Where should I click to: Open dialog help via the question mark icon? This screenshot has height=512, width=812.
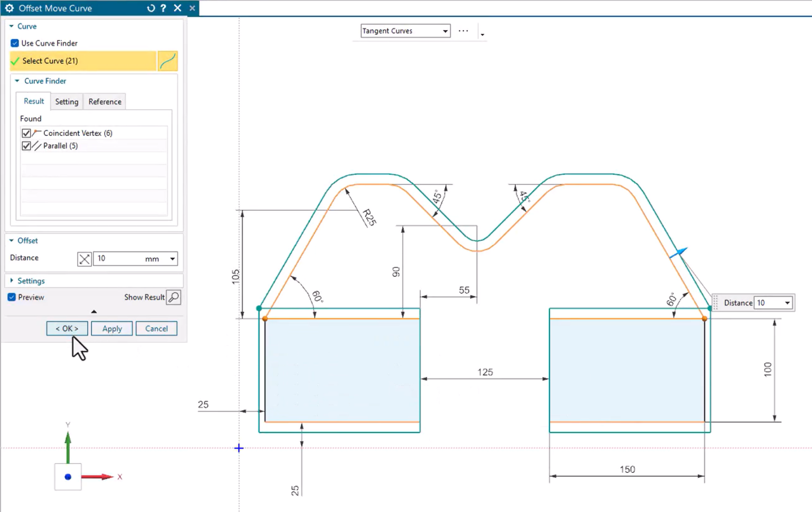[163, 8]
